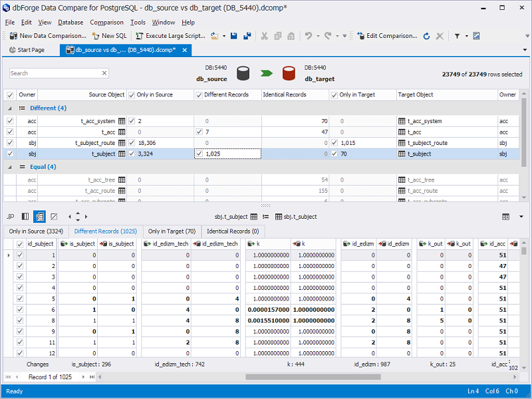The height and width of the screenshot is (399, 532).
Task: Open a New SQL document
Action: pyautogui.click(x=109, y=36)
